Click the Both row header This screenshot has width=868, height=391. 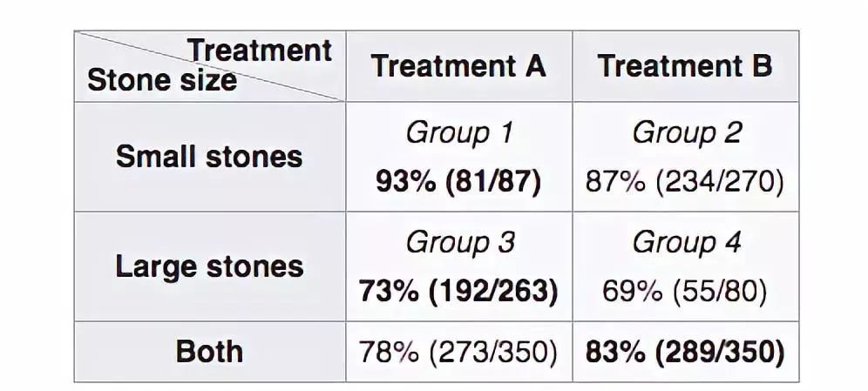tap(209, 352)
